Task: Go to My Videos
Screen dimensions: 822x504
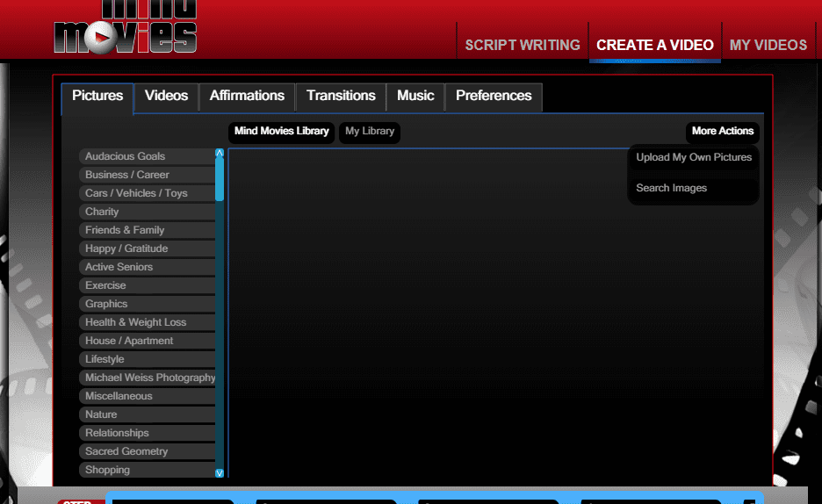Action: [768, 45]
